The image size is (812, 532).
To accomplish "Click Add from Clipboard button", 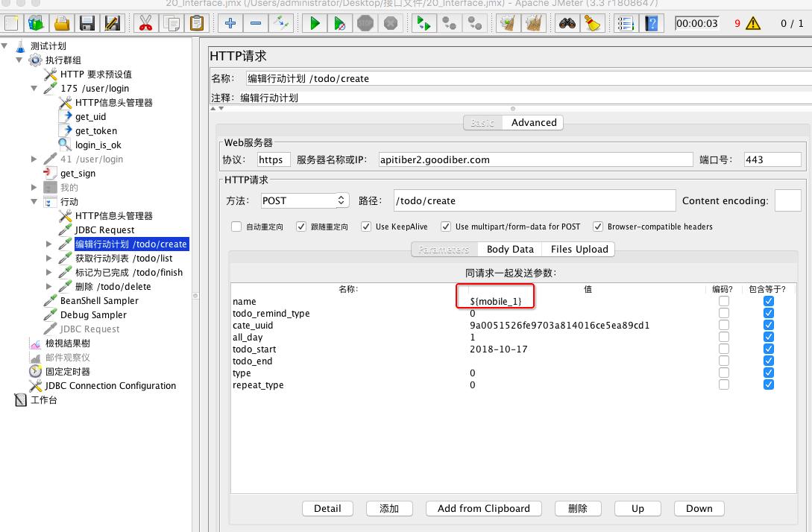I will 484,509.
